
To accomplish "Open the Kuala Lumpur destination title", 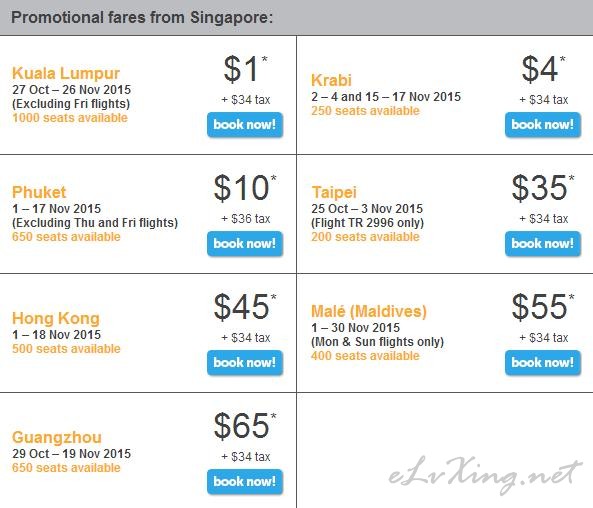I will pos(66,73).
